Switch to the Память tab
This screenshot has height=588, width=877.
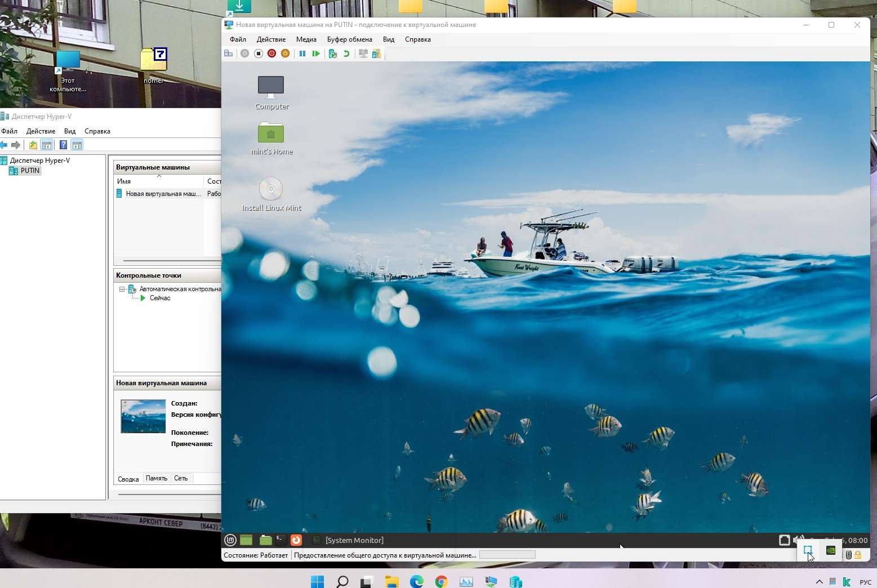(x=156, y=478)
